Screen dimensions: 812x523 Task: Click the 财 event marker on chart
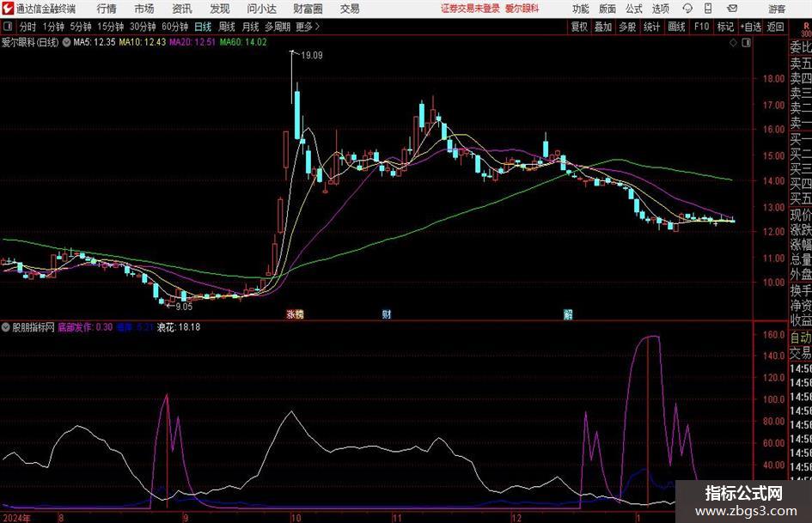point(387,314)
